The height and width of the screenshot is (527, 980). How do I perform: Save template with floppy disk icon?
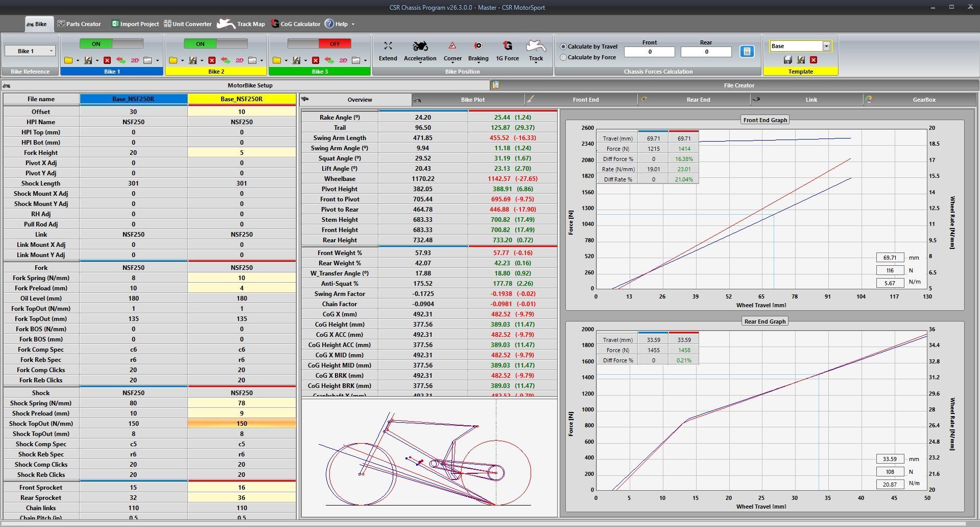787,60
